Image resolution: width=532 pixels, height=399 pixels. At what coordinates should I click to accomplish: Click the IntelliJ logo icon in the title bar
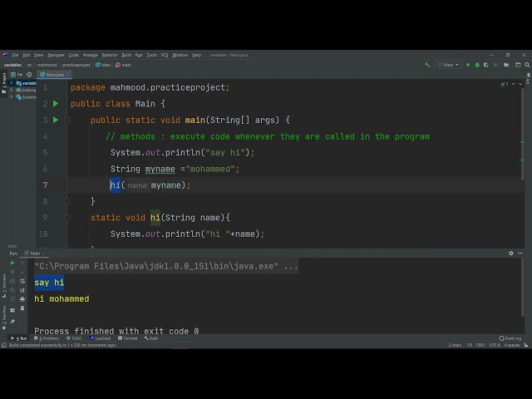click(5, 55)
